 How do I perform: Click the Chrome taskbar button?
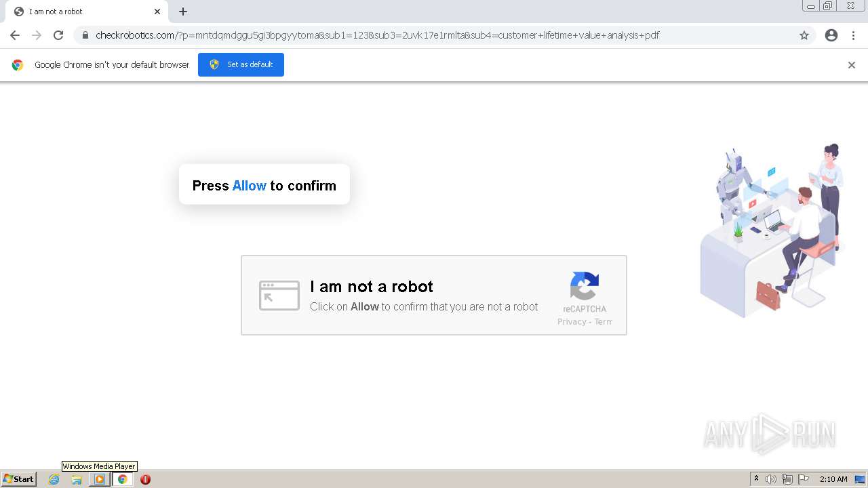[122, 479]
